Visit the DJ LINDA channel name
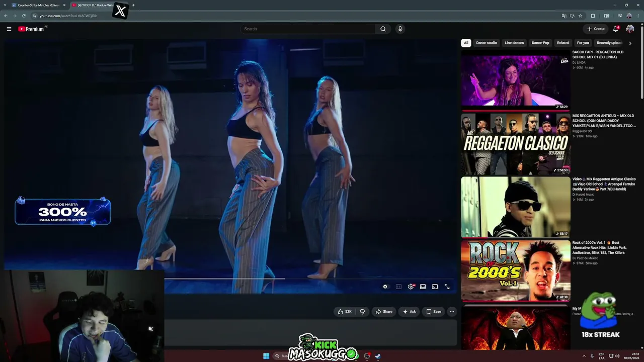Screen dimensions: 644x362 [579, 62]
